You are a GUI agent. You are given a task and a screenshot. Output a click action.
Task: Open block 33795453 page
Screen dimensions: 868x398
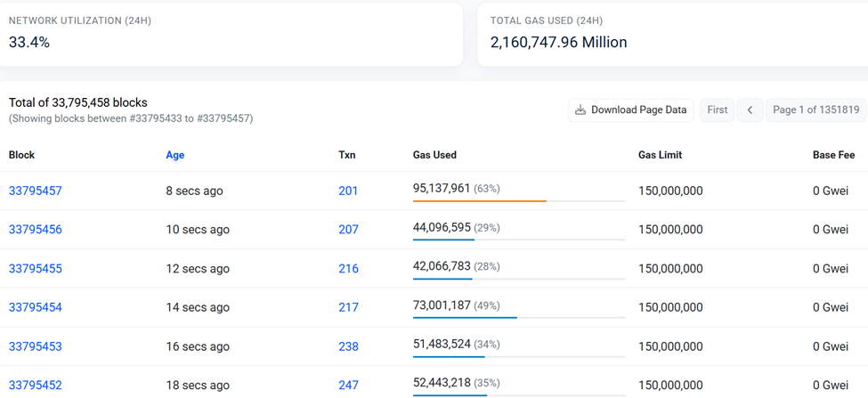tap(36, 346)
